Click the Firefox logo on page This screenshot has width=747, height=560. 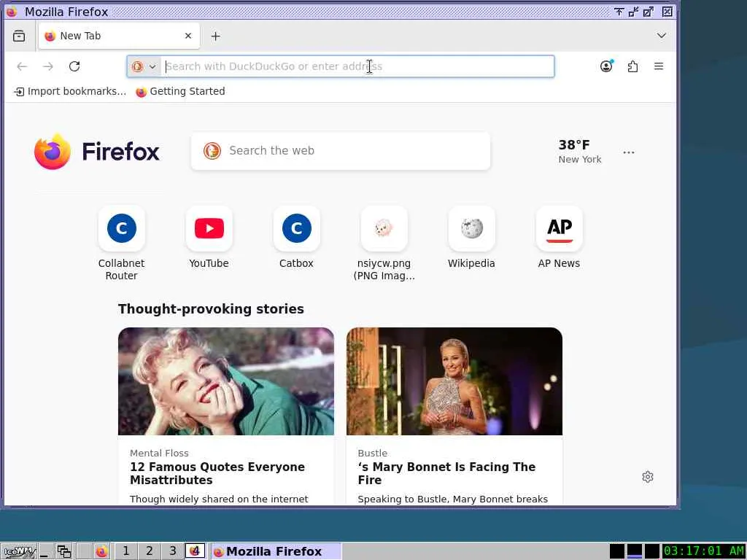tap(97, 152)
